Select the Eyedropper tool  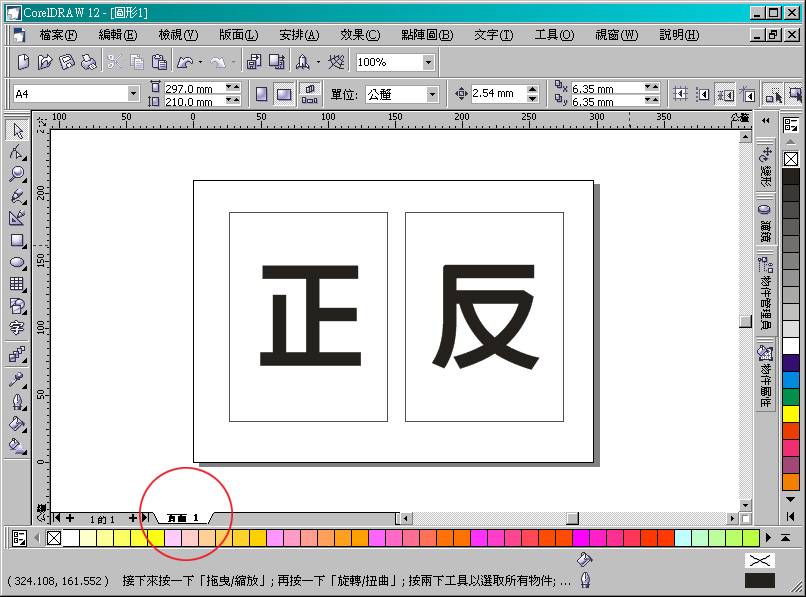(17, 380)
